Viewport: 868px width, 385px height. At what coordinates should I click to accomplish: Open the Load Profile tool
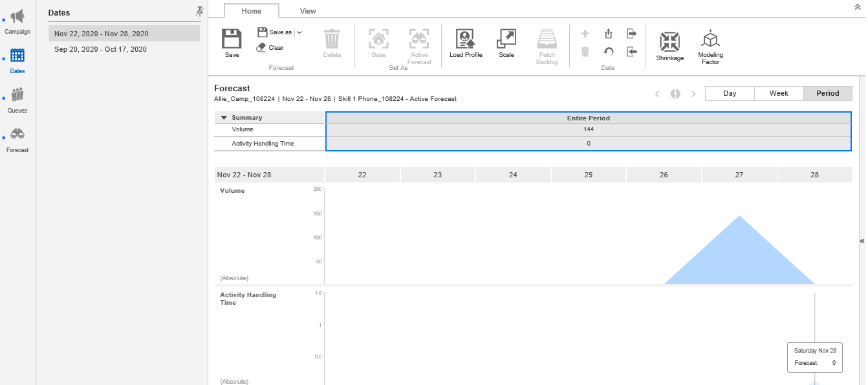point(466,43)
